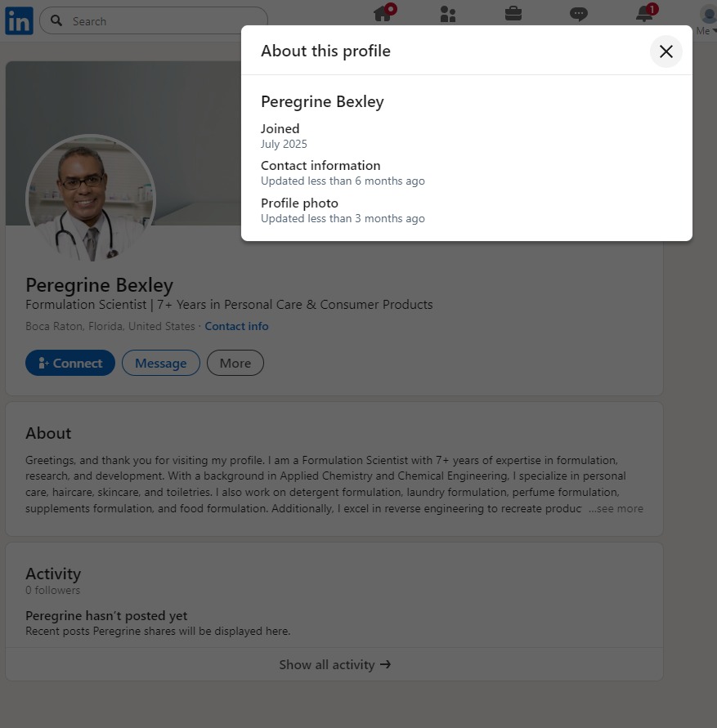Open the Contact info link
The width and height of the screenshot is (717, 728).
tap(236, 326)
